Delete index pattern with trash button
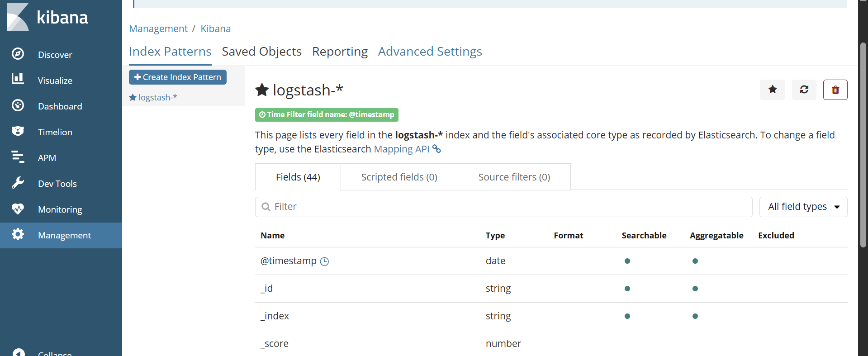The image size is (868, 356). tap(835, 90)
